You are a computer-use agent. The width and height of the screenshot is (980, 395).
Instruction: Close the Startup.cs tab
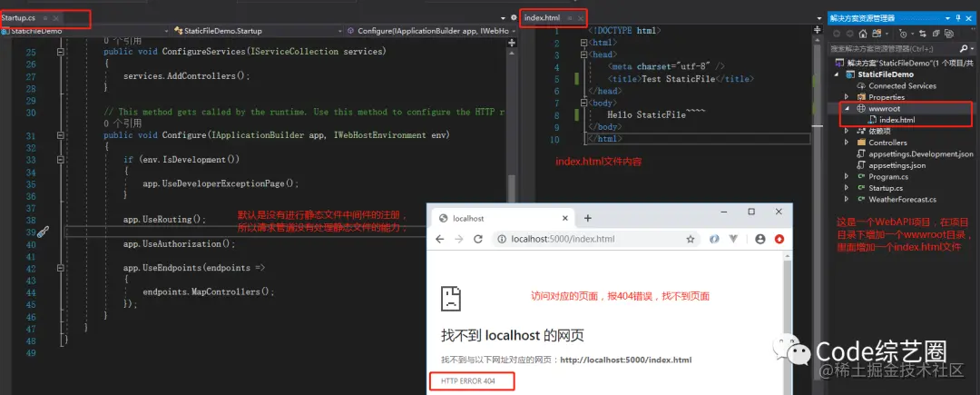[x=55, y=19]
